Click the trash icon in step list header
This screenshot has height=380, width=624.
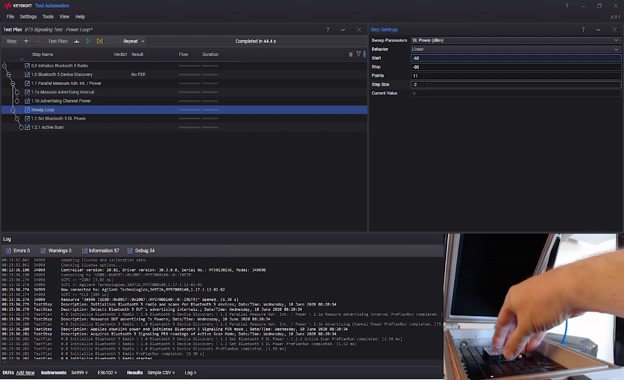(x=351, y=54)
